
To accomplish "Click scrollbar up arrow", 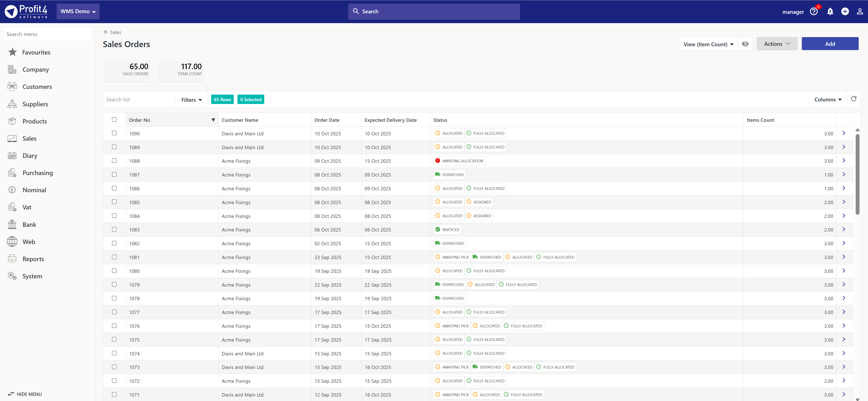I will 857,130.
